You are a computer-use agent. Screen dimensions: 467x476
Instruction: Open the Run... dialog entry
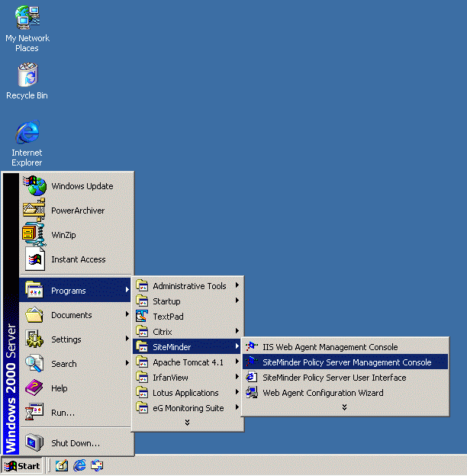click(x=76, y=412)
